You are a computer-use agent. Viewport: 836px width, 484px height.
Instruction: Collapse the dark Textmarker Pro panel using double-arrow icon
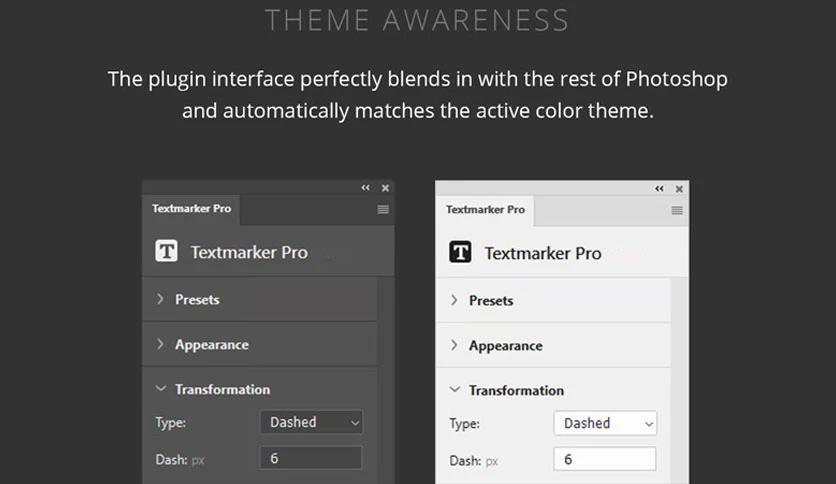[365, 188]
